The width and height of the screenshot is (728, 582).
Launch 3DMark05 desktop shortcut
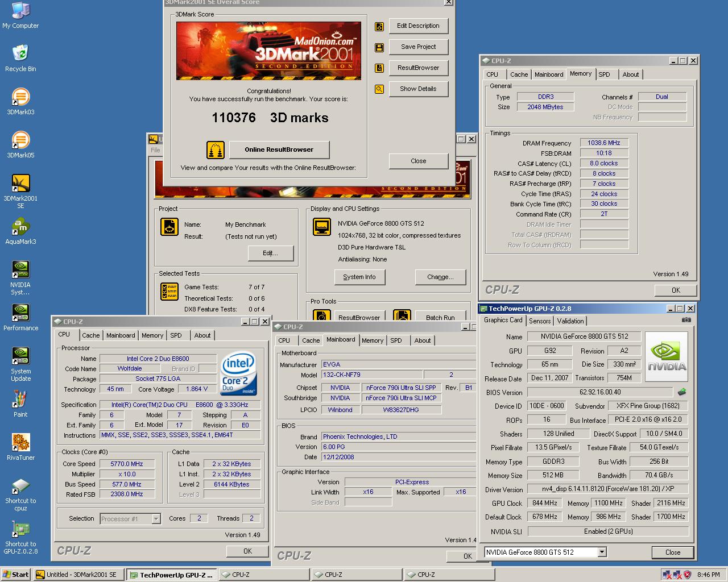coord(20,145)
